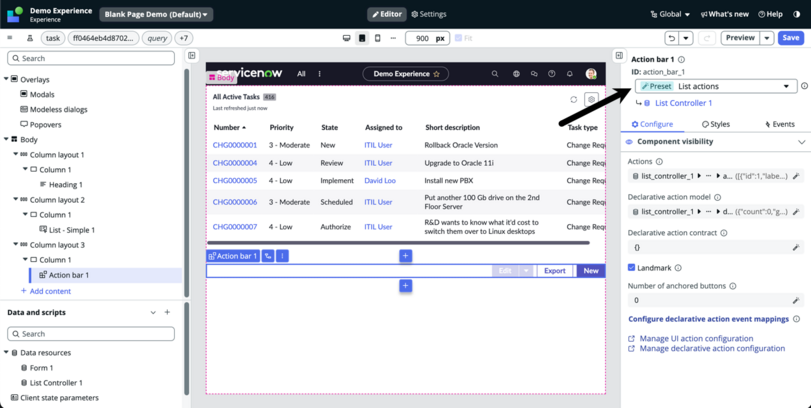The height and width of the screenshot is (408, 811).
Task: Open the chat bubbles icon in header
Action: 534,74
